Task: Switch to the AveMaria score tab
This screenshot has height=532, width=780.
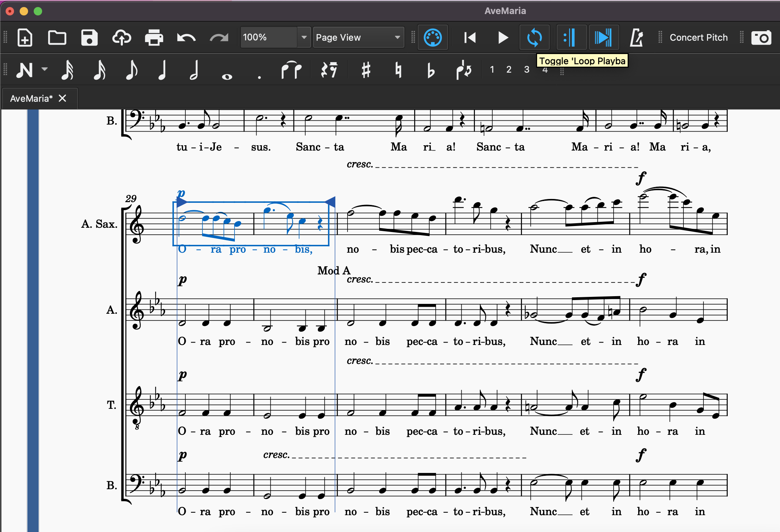Action: (x=31, y=99)
